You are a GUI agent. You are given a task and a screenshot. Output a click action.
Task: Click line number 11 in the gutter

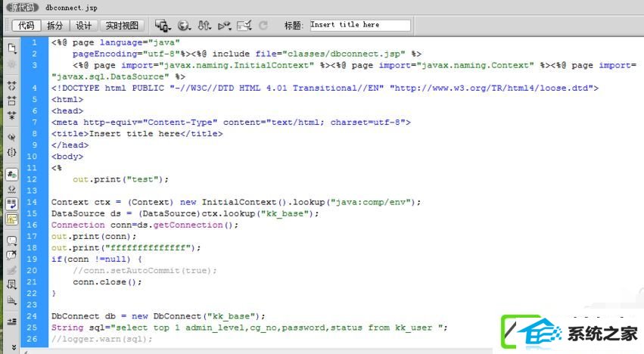pyautogui.click(x=32, y=168)
